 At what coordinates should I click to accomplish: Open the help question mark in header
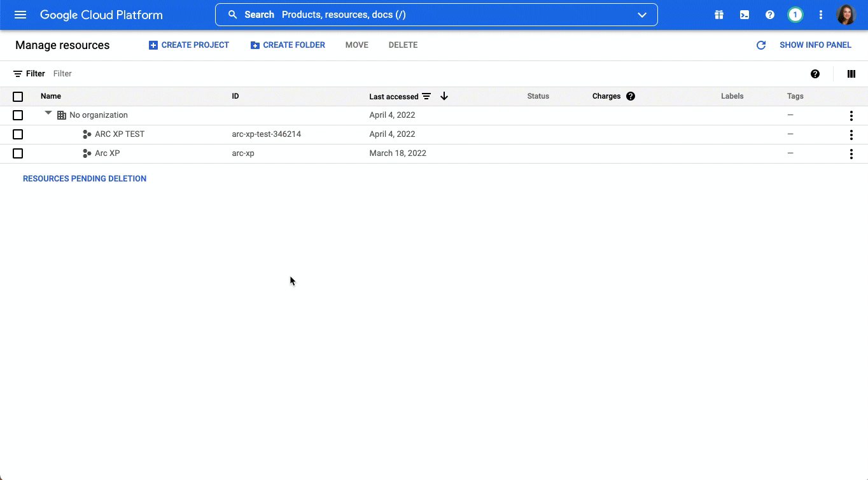point(770,15)
